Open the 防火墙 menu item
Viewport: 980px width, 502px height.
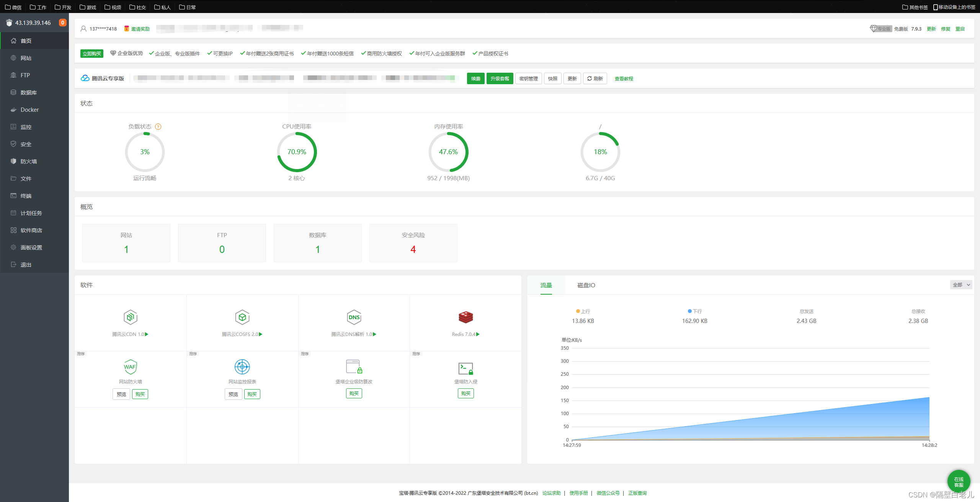29,161
